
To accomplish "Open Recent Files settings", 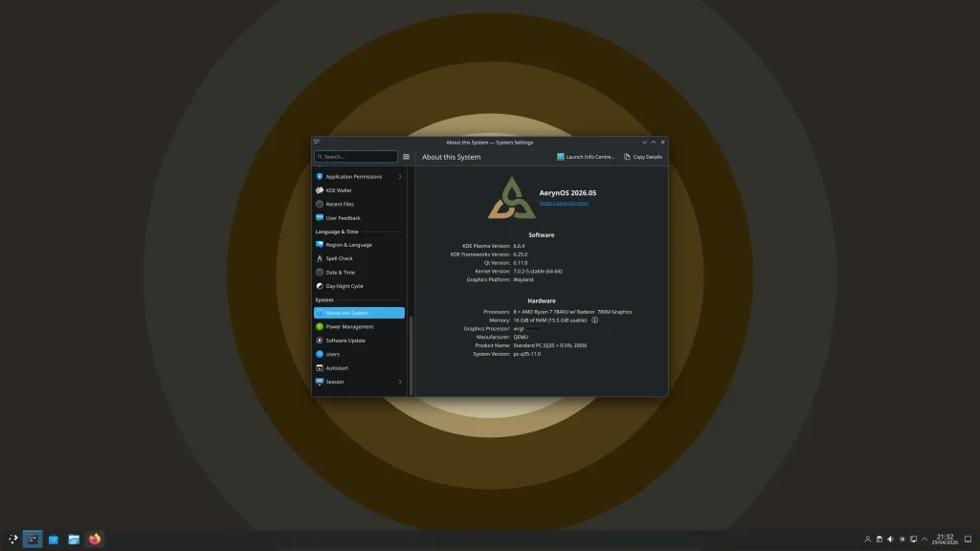I will [360, 204].
